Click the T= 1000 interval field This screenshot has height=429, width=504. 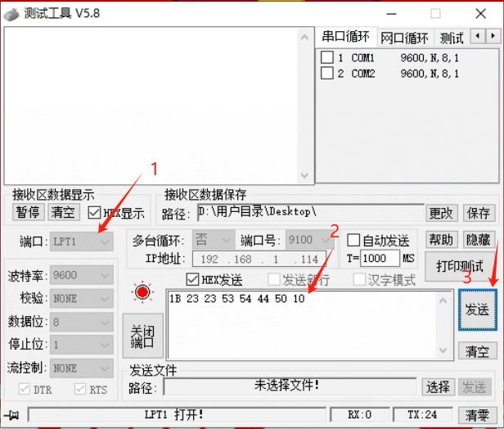tap(380, 258)
